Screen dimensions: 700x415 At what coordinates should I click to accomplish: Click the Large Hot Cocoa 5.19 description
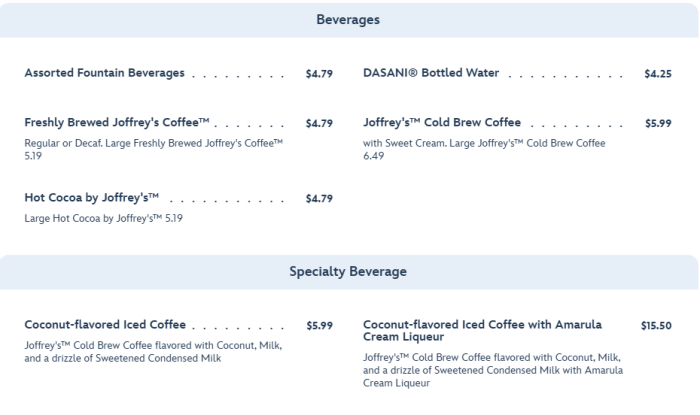(104, 218)
